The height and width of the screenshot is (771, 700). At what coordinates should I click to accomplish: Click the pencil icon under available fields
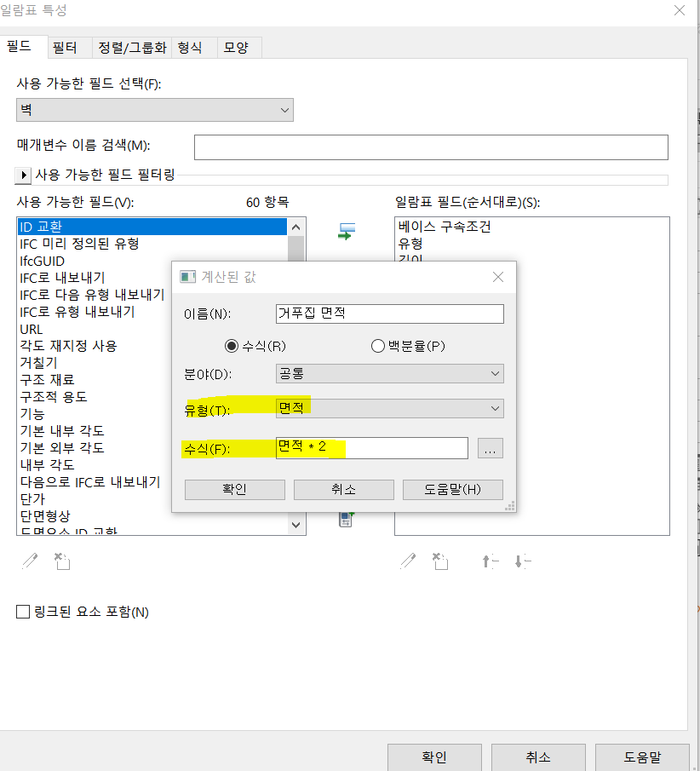coord(30,561)
